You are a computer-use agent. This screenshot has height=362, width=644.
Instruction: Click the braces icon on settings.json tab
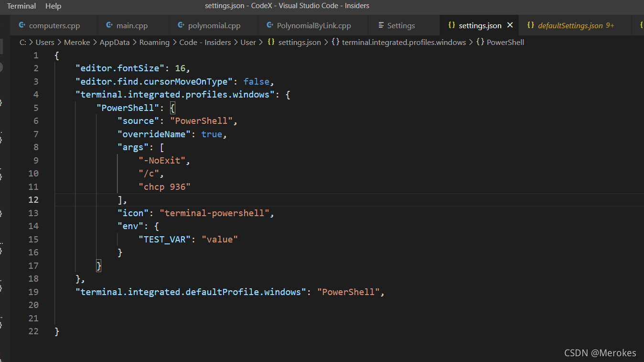point(451,25)
